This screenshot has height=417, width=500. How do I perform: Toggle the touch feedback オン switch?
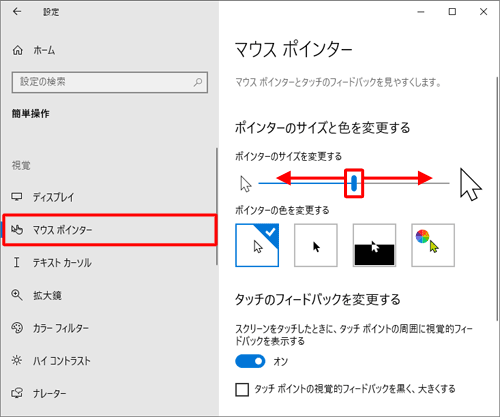click(250, 361)
